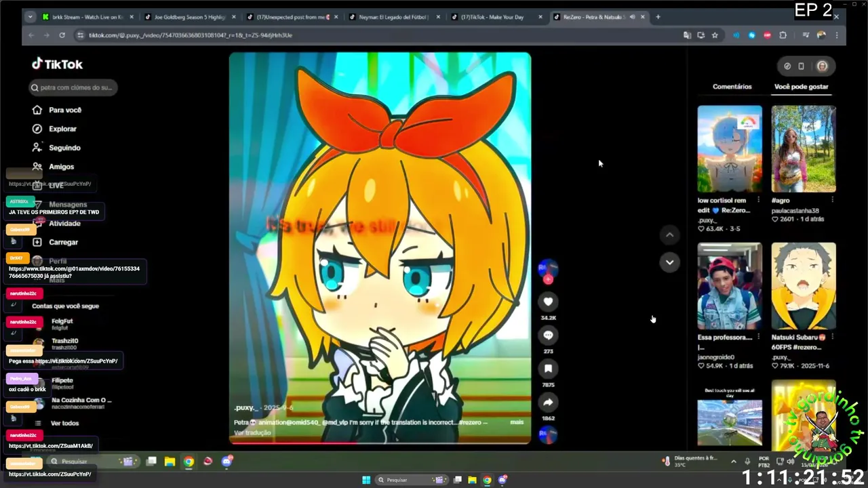868x488 pixels.
Task: Mute the ReZero tab audio icon
Action: click(632, 17)
